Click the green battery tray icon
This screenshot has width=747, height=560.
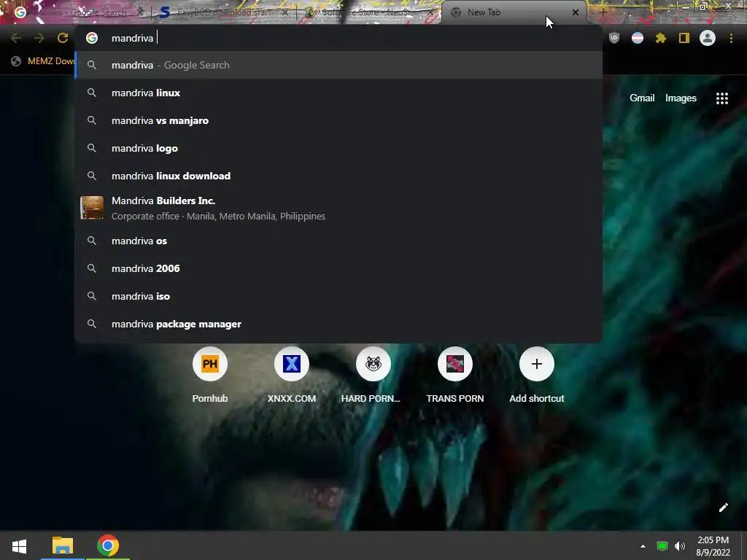tap(662, 546)
